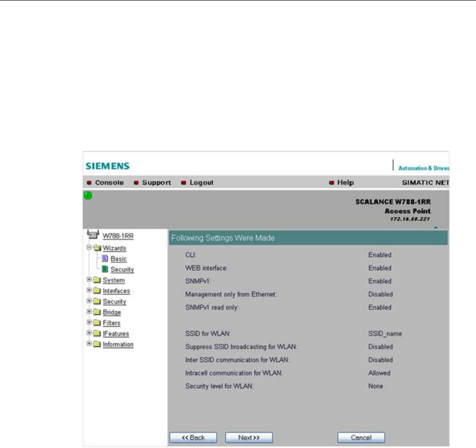
Task: Expand the System tree node
Action: point(89,279)
